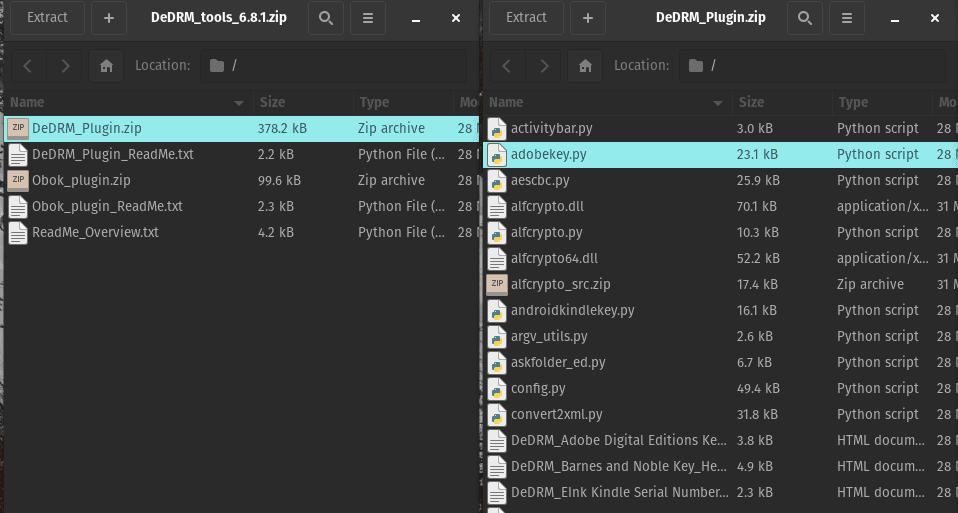The width and height of the screenshot is (958, 513).
Task: Sort by Name in DeDRM_Plugin.zip window
Action: coord(607,103)
